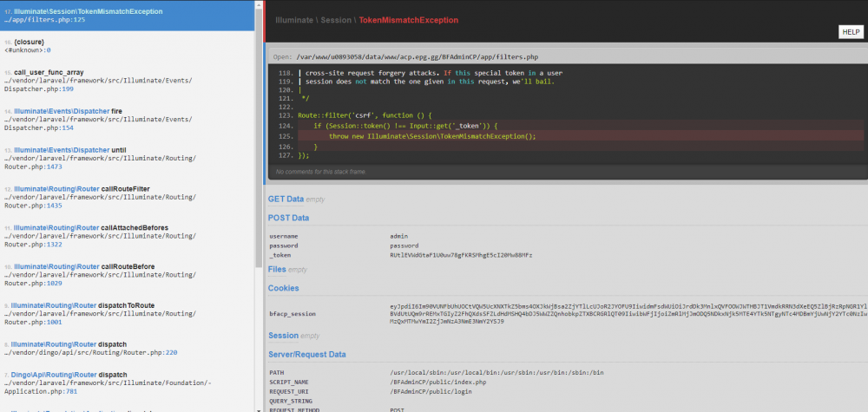Click the HELP button

(850, 32)
